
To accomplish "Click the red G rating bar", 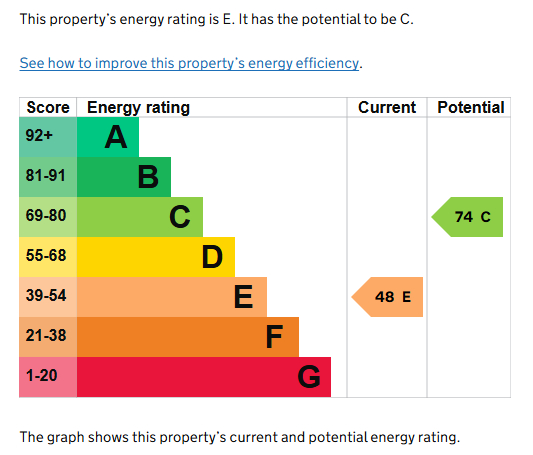I will pyautogui.click(x=204, y=377).
